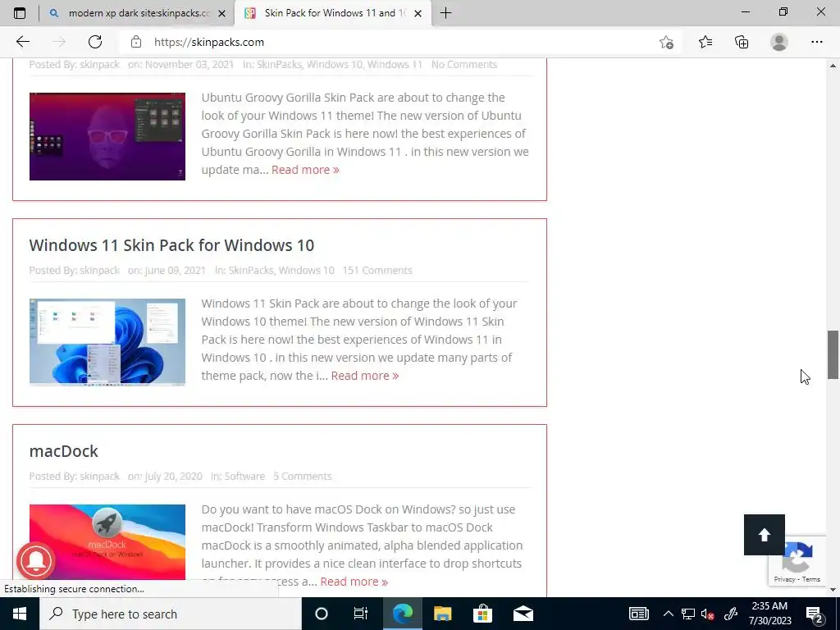Screen dimensions: 840x630
Task: Open the 'Software' category link
Action: [244, 476]
